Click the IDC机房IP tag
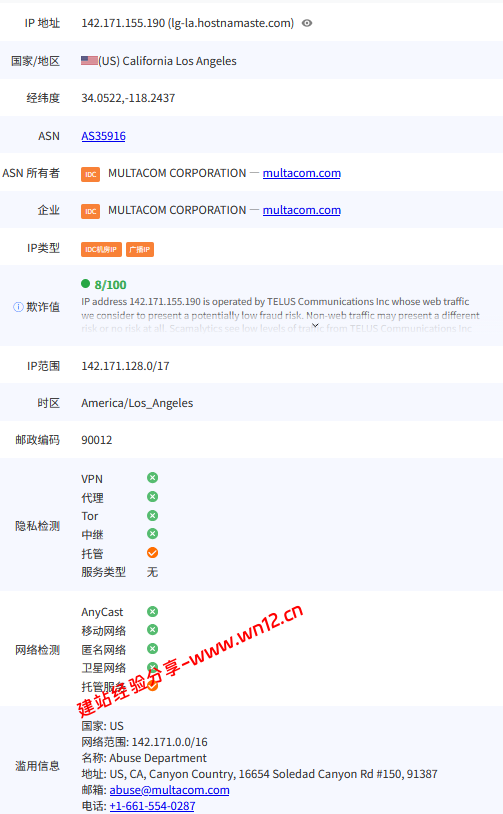 101,250
